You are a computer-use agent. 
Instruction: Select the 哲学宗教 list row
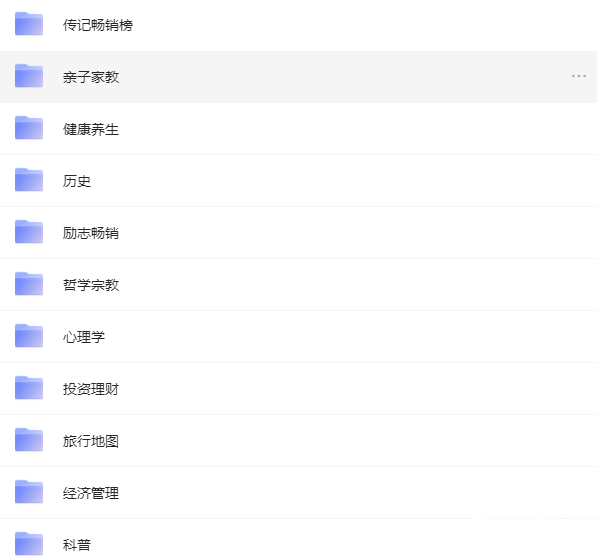coord(298,285)
